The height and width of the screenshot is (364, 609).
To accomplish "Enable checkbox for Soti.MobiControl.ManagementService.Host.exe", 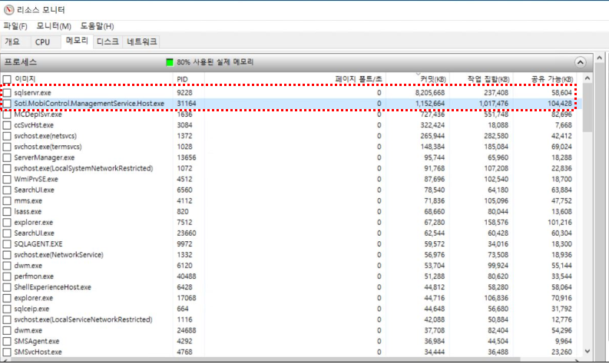I will 8,104.
